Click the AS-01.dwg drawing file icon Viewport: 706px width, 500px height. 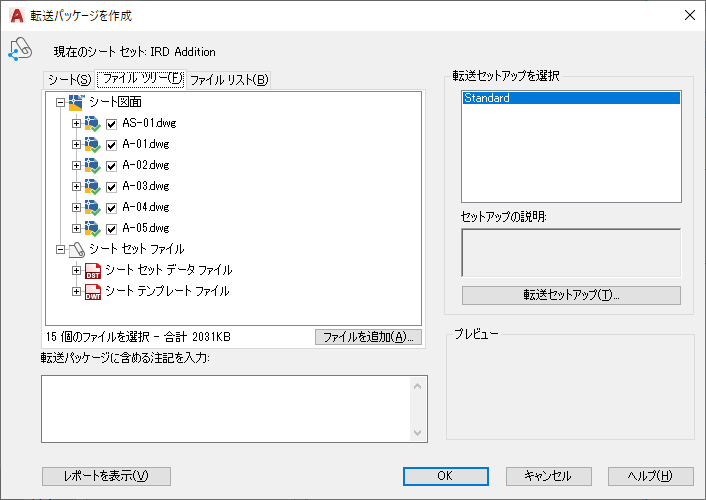click(92, 123)
